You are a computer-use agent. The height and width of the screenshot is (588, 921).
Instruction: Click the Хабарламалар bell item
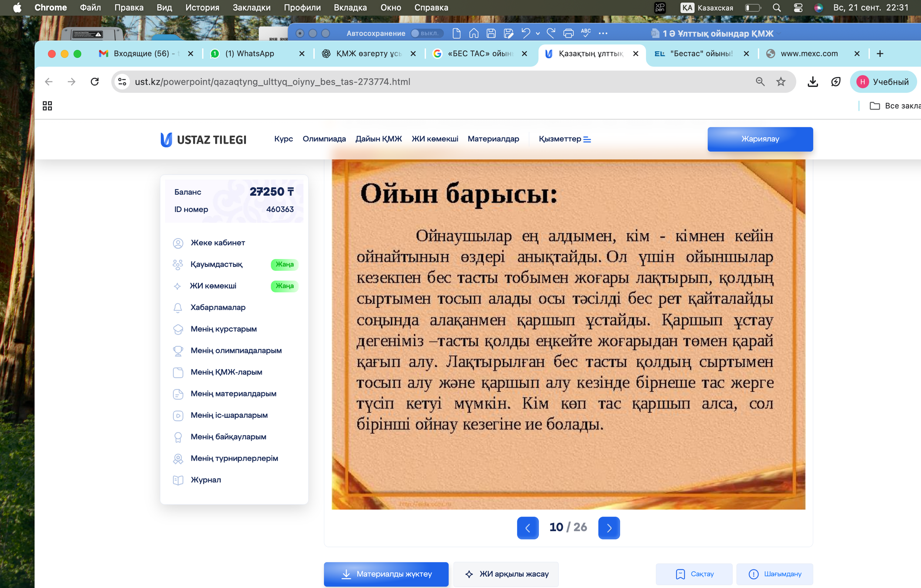218,307
